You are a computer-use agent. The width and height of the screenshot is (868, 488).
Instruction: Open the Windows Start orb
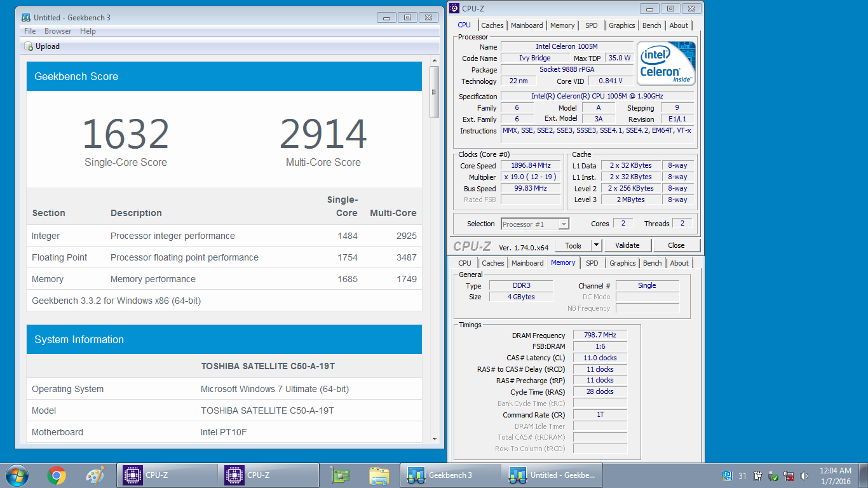tap(17, 475)
